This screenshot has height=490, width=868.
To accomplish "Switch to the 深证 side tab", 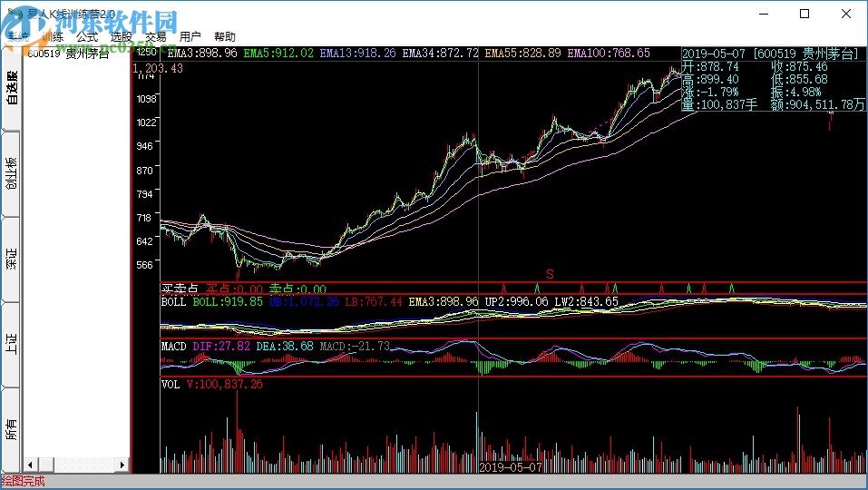I will [x=12, y=259].
